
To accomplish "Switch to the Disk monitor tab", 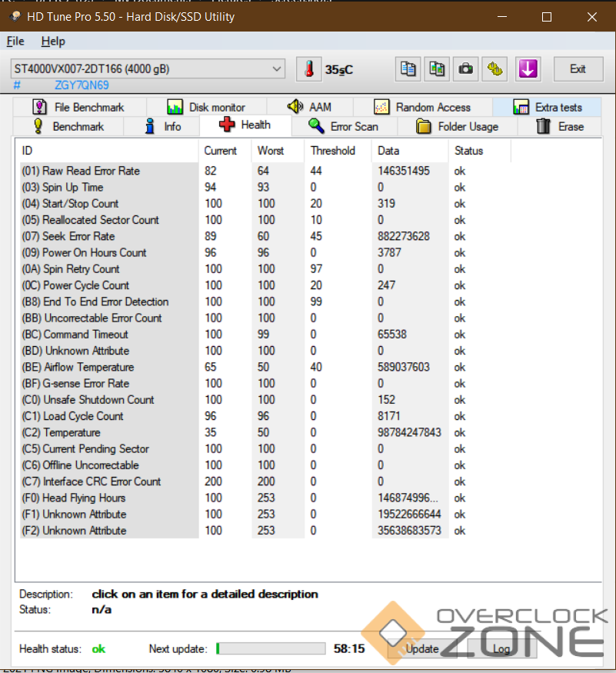I will point(206,107).
